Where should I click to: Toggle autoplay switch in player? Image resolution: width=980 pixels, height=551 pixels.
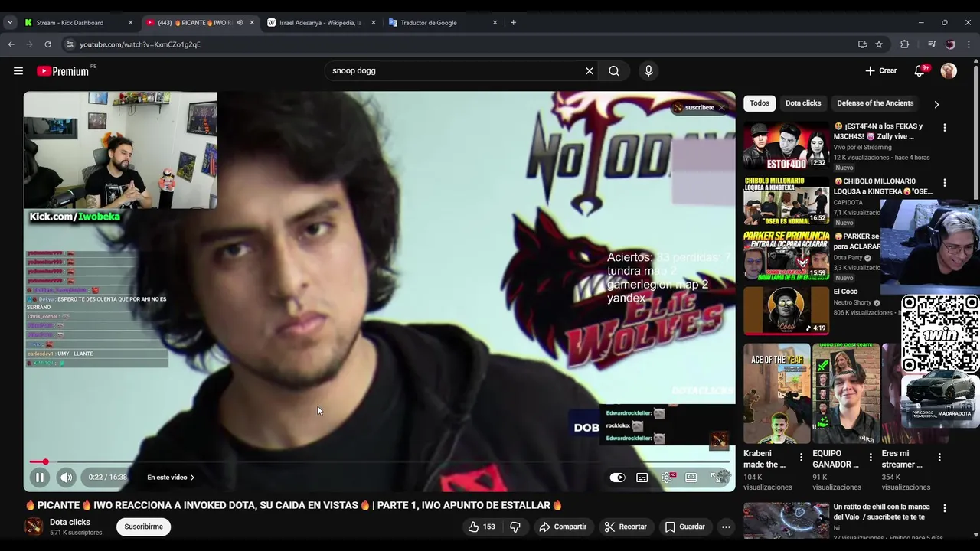pyautogui.click(x=617, y=478)
